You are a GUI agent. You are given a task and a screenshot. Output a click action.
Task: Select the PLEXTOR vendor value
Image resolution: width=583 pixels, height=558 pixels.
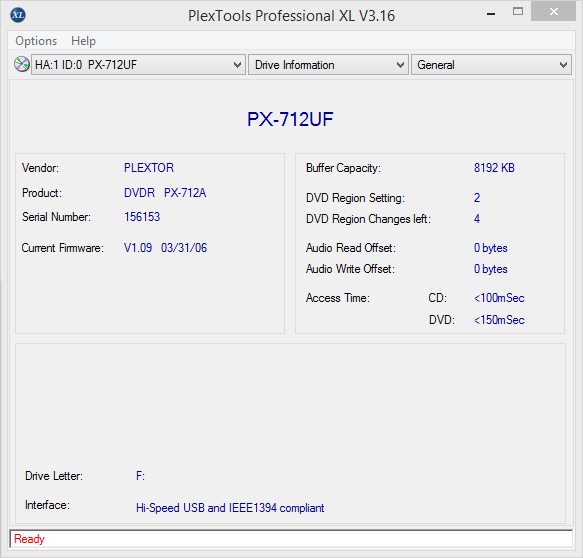(x=149, y=168)
